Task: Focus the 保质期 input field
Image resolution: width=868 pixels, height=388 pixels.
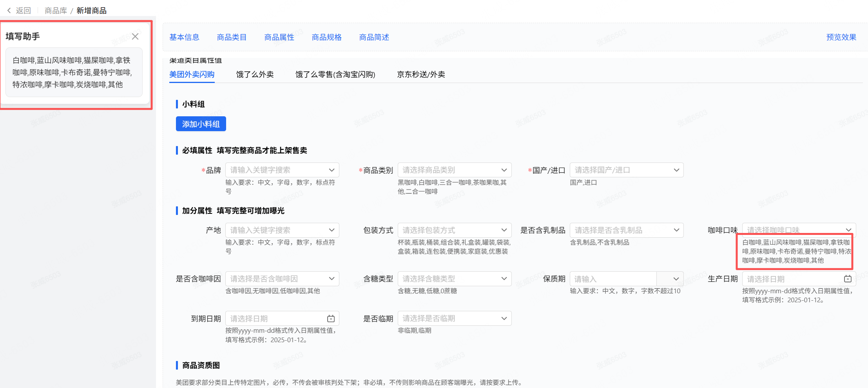Action: point(613,279)
